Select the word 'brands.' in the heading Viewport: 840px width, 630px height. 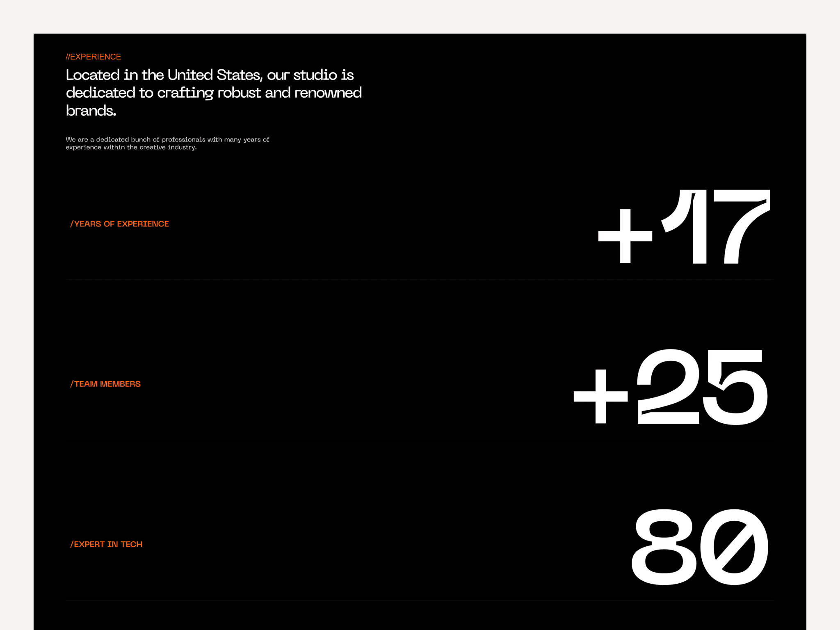point(91,111)
